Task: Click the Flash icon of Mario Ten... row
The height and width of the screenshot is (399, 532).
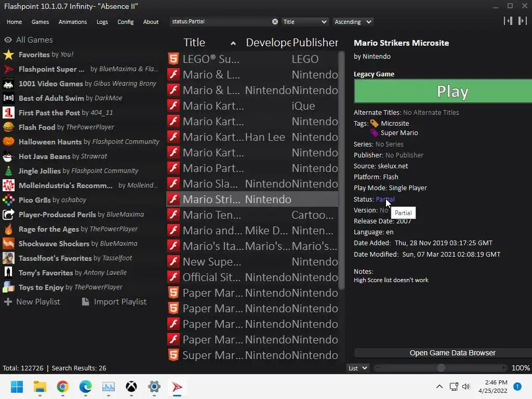Action: [x=174, y=215]
